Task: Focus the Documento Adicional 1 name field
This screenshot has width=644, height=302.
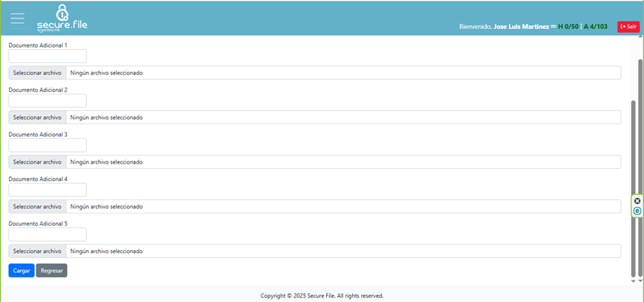Action: [48, 56]
